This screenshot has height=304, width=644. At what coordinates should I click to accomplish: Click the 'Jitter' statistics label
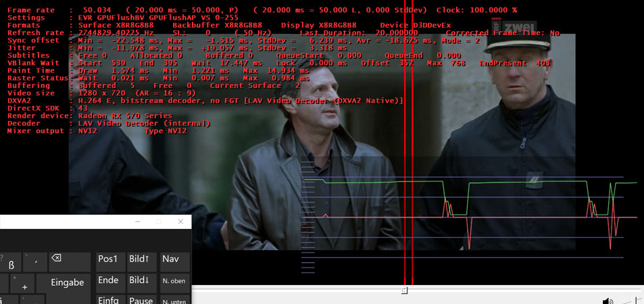21,48
